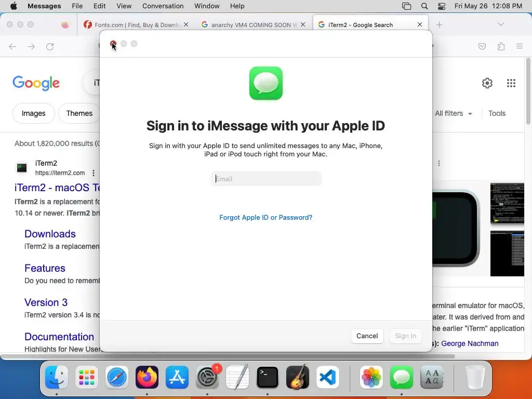Open Photos app in the dock
532x399 pixels.
click(x=371, y=377)
